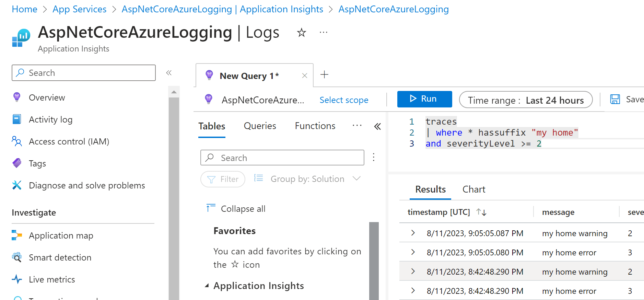
Task: Click the Save icon in toolbar
Action: point(615,100)
